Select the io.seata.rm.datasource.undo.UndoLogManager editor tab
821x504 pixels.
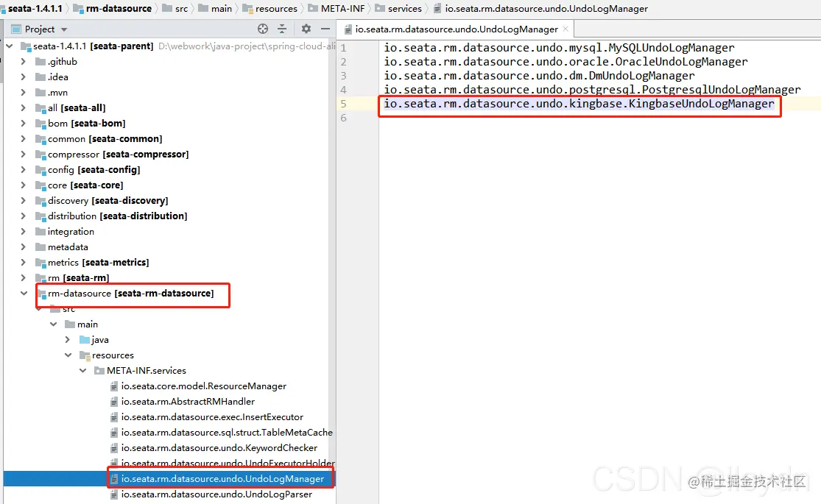456,29
